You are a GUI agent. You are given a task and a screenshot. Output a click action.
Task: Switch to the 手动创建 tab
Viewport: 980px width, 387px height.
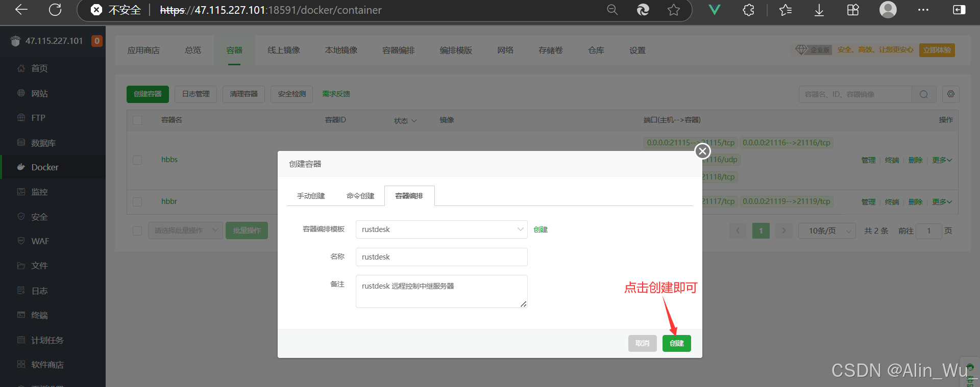pyautogui.click(x=311, y=196)
